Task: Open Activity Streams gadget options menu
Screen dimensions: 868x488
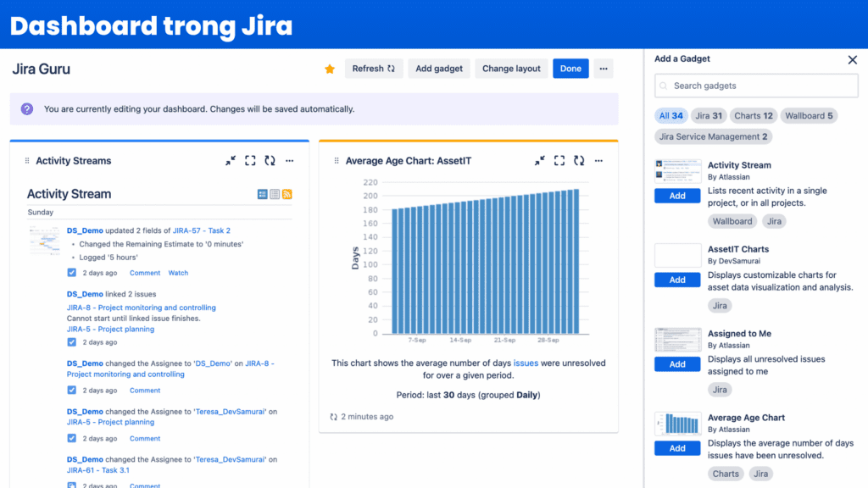Action: (290, 161)
